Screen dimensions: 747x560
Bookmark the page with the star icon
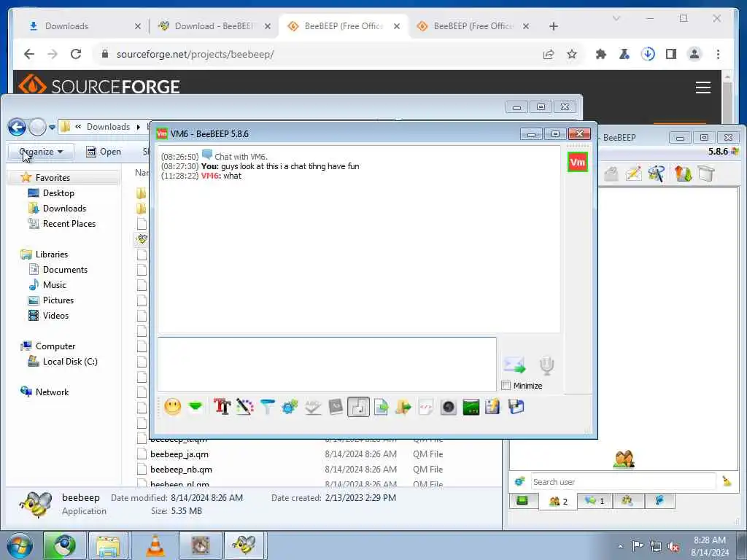click(x=572, y=54)
